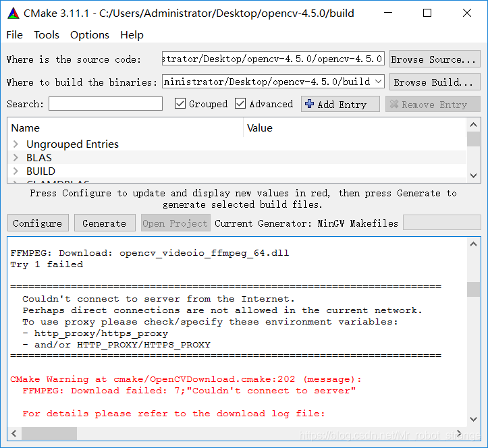The width and height of the screenshot is (488, 448).
Task: Open the Help menu
Action: coord(132,35)
